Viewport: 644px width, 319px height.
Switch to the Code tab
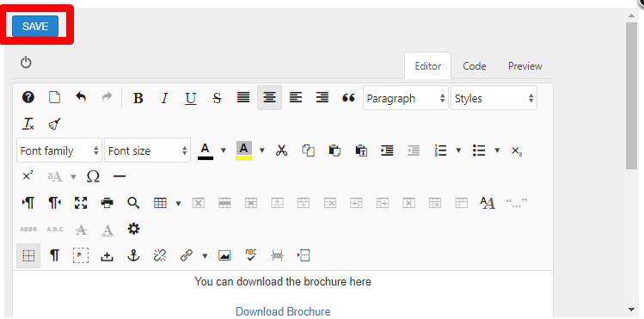[x=475, y=65]
